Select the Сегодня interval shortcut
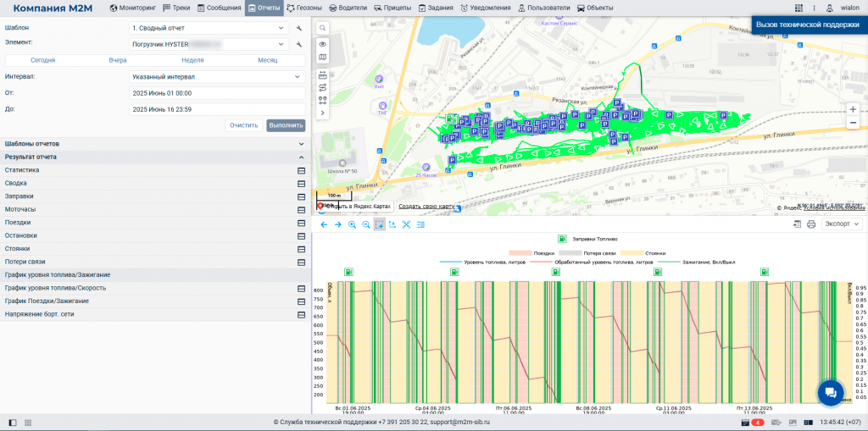This screenshot has height=431, width=868. 42,60
